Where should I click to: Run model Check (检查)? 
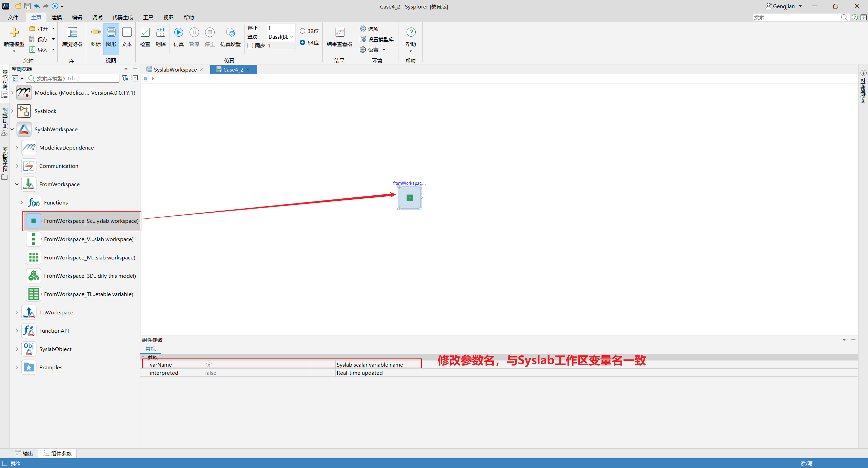(145, 32)
